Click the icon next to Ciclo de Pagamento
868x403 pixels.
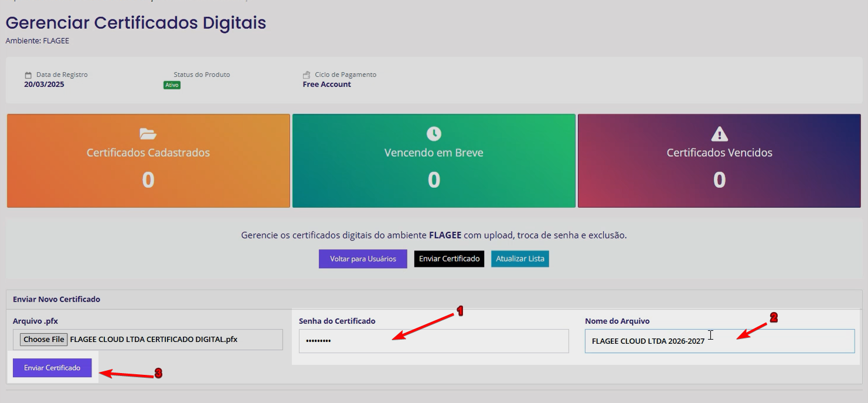pos(307,75)
